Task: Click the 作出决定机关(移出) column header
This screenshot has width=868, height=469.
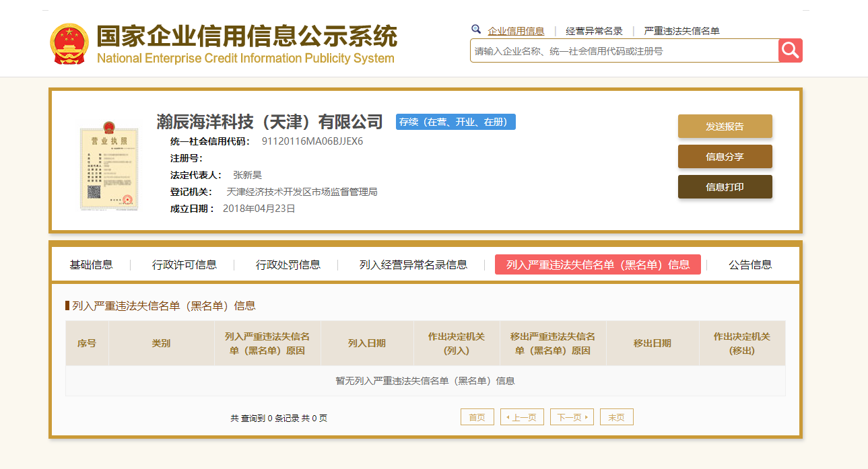Action: (742, 343)
